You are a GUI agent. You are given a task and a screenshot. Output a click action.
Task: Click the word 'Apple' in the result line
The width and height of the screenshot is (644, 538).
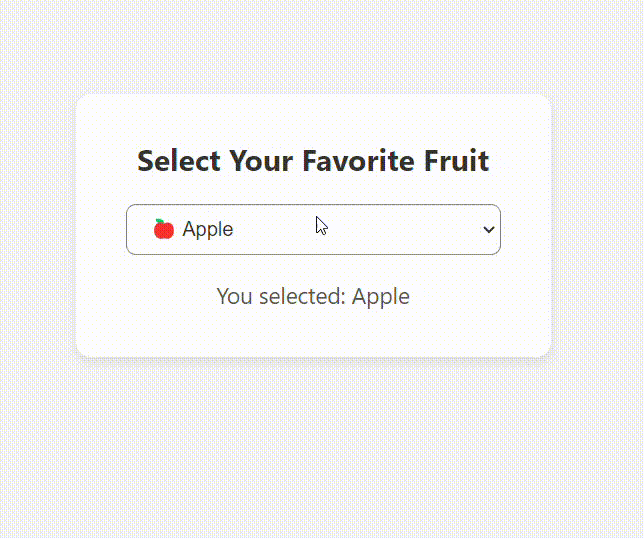pos(381,296)
